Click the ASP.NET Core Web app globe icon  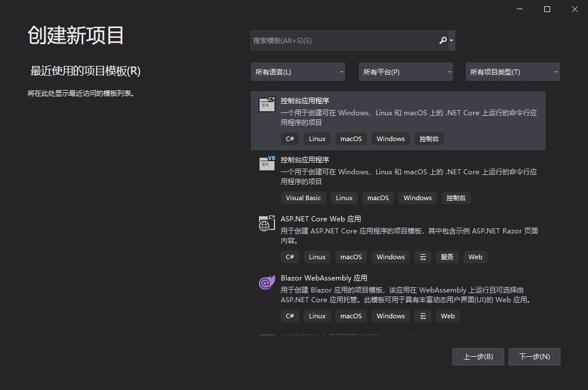click(267, 223)
